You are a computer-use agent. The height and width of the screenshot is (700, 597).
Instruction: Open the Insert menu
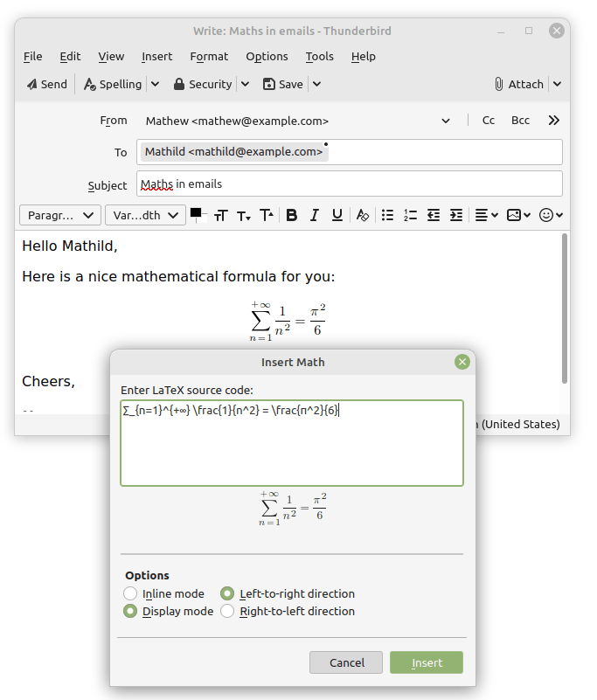[x=157, y=56]
